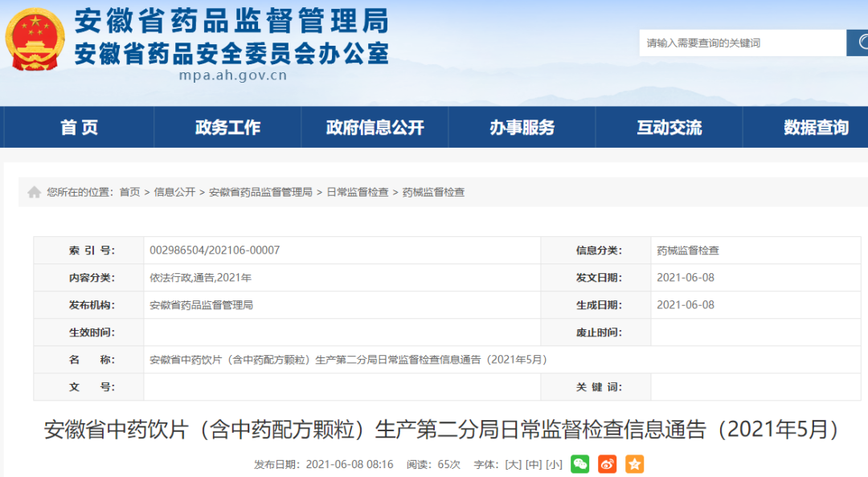Expand the 政府信息公开 navigation menu
Viewport: 868px width, 477px height.
[375, 128]
